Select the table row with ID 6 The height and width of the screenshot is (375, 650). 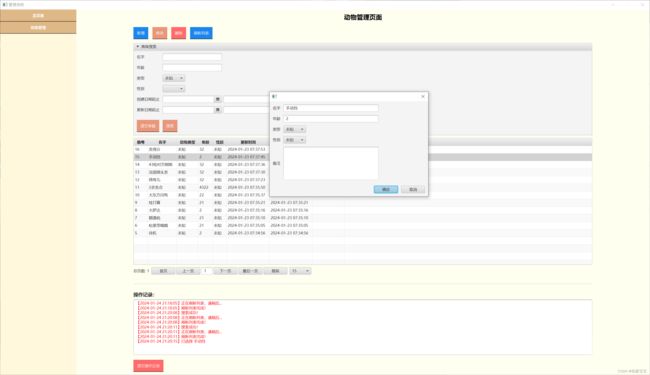tap(363, 225)
